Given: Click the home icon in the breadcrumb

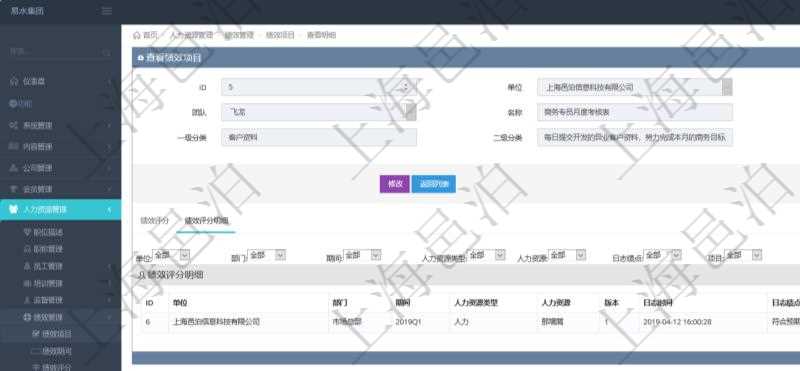Looking at the screenshot, I should pos(137,35).
